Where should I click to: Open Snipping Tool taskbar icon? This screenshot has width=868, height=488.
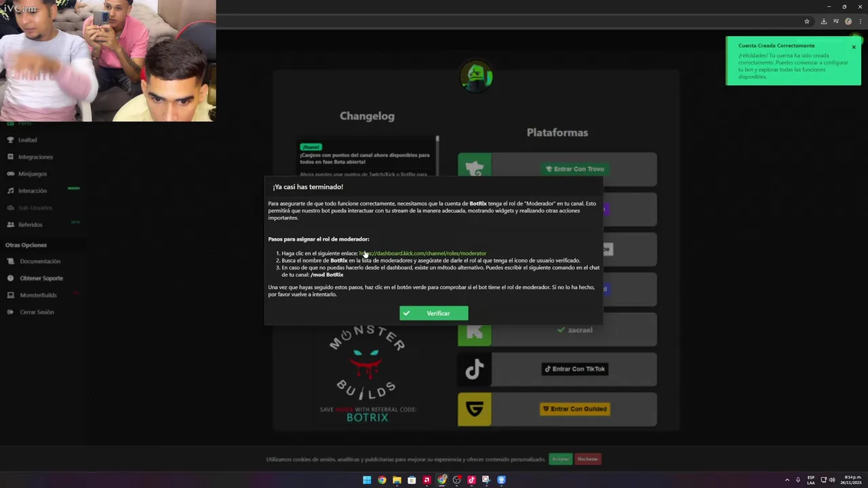tap(486, 480)
